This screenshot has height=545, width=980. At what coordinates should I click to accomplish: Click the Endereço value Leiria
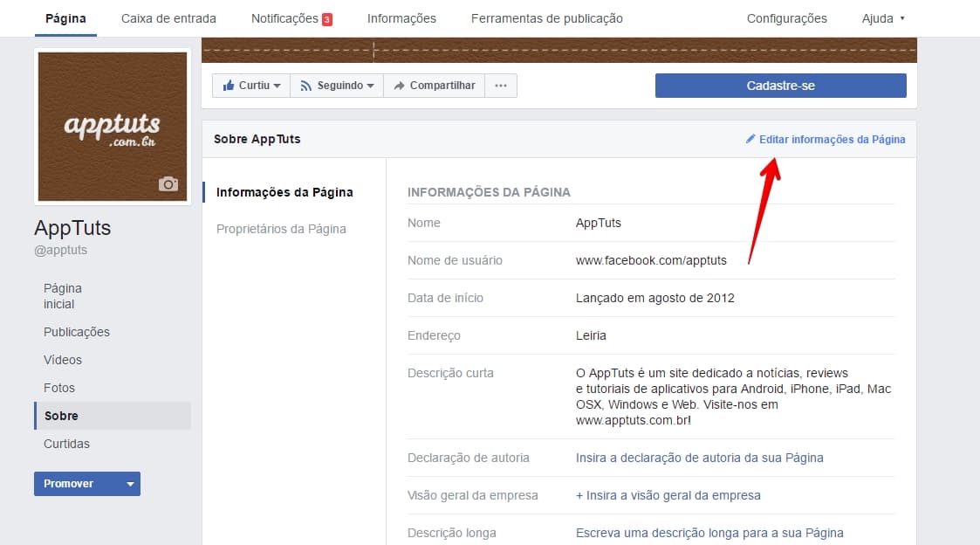(x=591, y=335)
